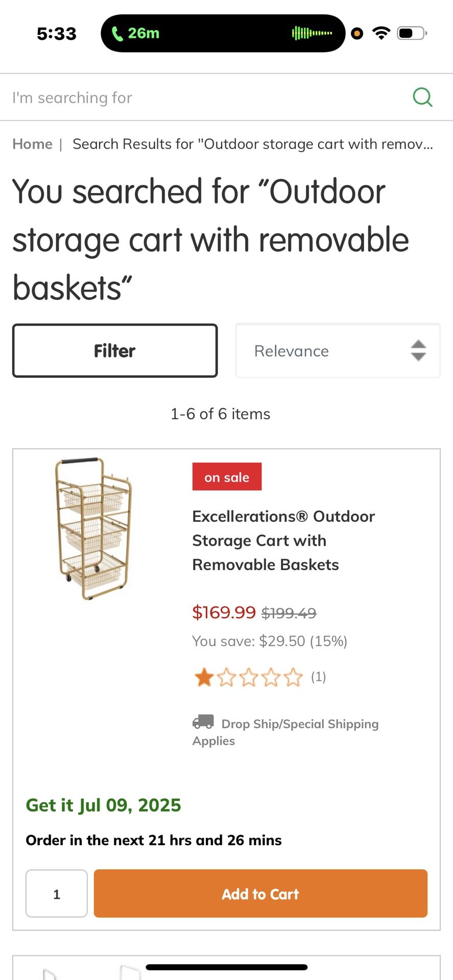Open the Relevance sort dropdown
The image size is (453, 980).
(x=327, y=351)
